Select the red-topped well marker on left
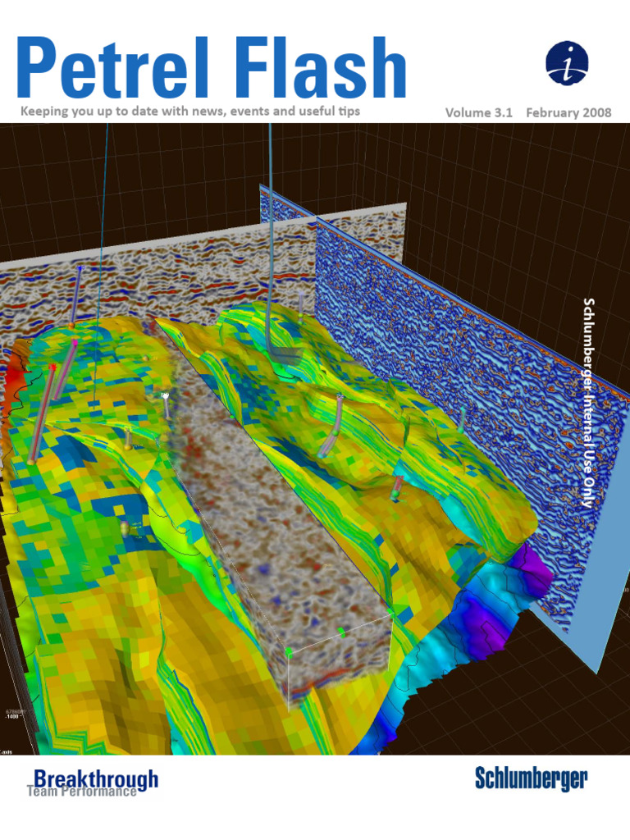Image resolution: width=630 pixels, height=840 pixels. [x=52, y=368]
